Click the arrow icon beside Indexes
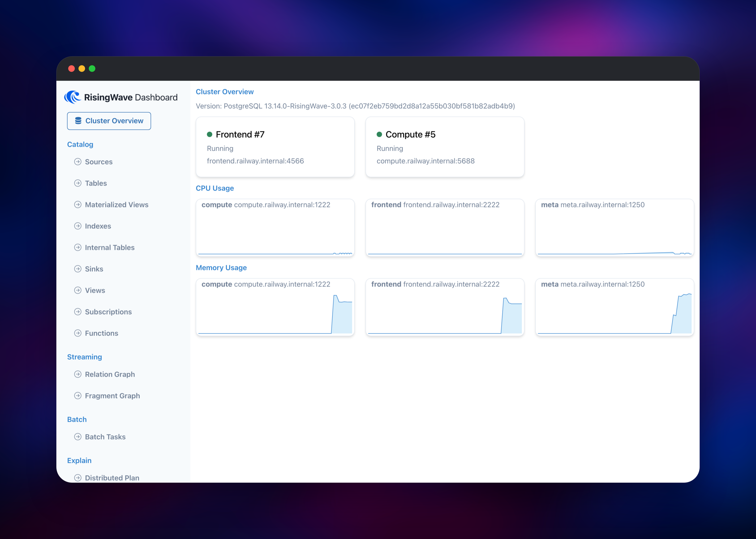The height and width of the screenshot is (539, 756). tap(78, 226)
